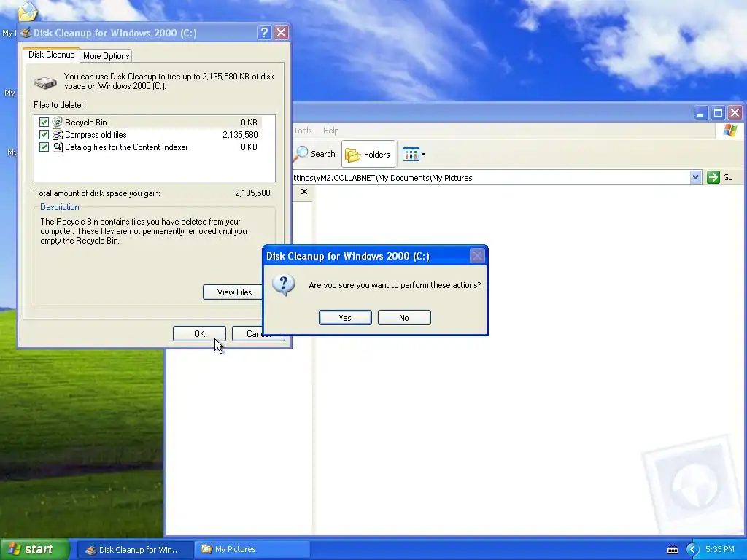
Task: Open the Views dropdown in the toolbar
Action: [x=414, y=154]
